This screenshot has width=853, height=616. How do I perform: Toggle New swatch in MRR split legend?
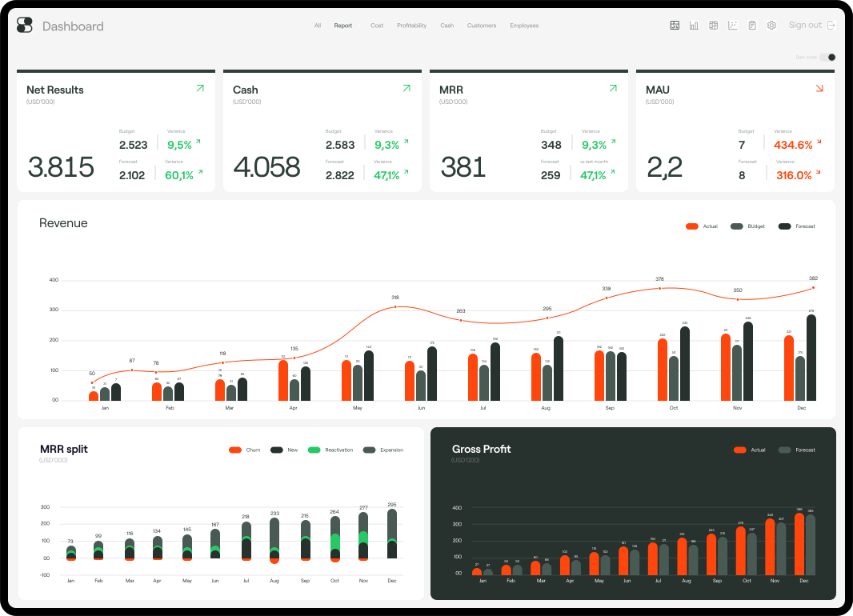[x=276, y=450]
